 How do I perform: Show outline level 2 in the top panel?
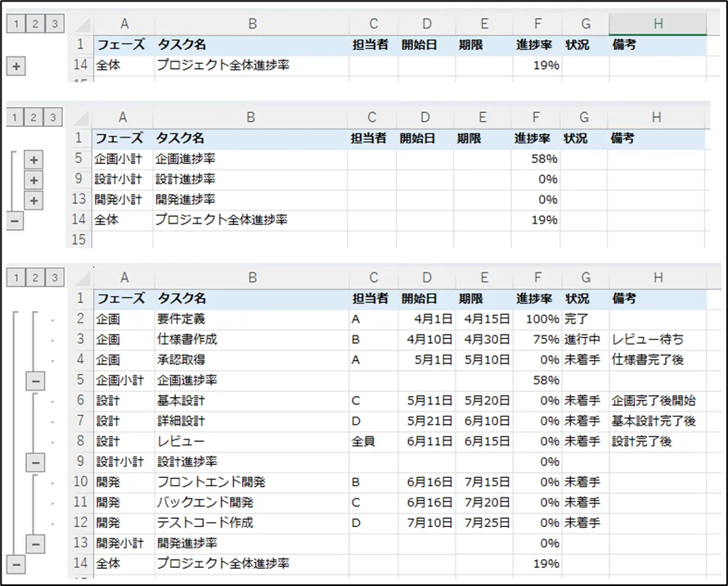click(x=34, y=25)
